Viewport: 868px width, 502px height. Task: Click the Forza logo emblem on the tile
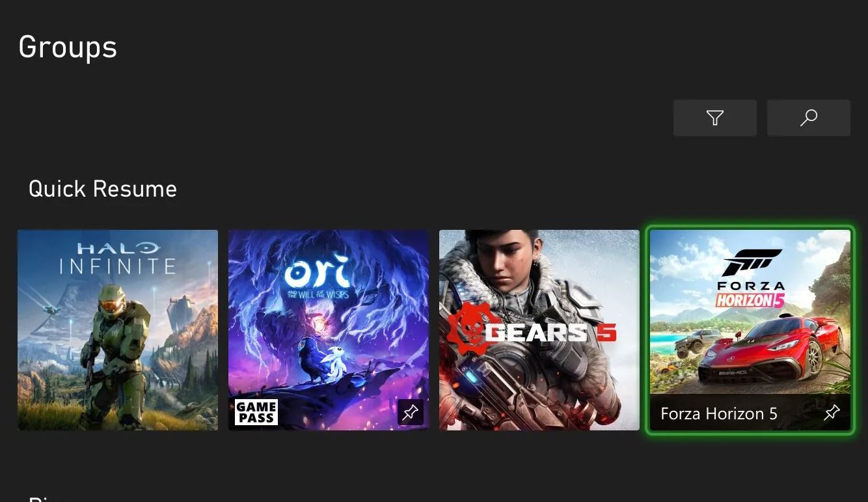[752, 262]
